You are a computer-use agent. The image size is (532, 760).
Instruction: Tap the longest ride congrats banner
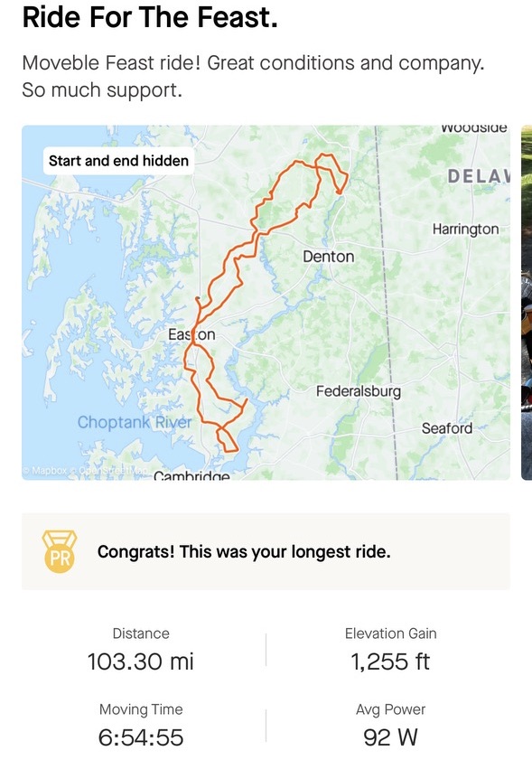click(266, 551)
